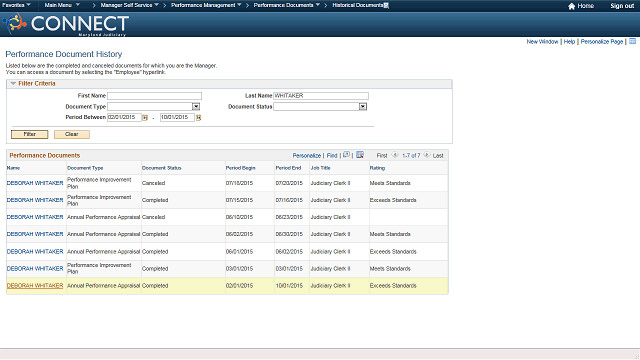Open the Document Status dropdown
This screenshot has width=640, height=360.
[x=362, y=107]
